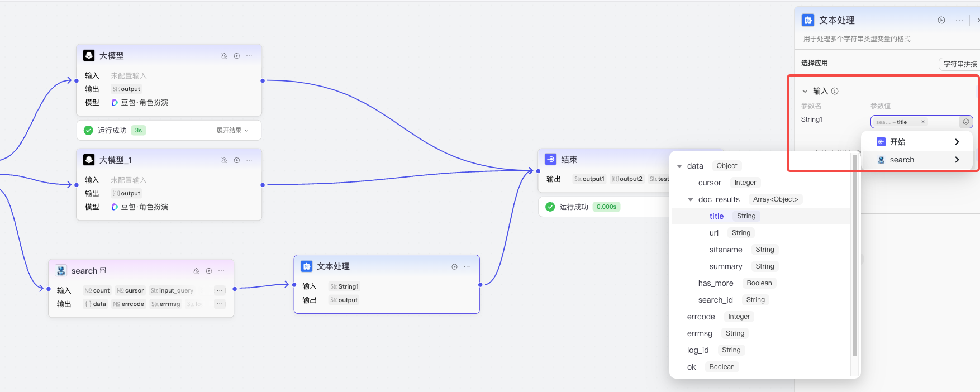Click the variable picker popup scrollbar

click(x=855, y=255)
